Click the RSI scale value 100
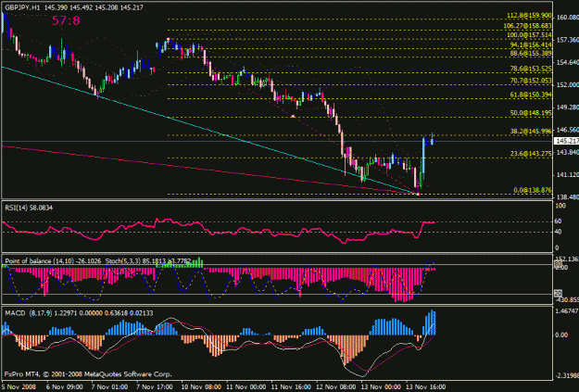This screenshot has height=392, width=579. point(560,206)
